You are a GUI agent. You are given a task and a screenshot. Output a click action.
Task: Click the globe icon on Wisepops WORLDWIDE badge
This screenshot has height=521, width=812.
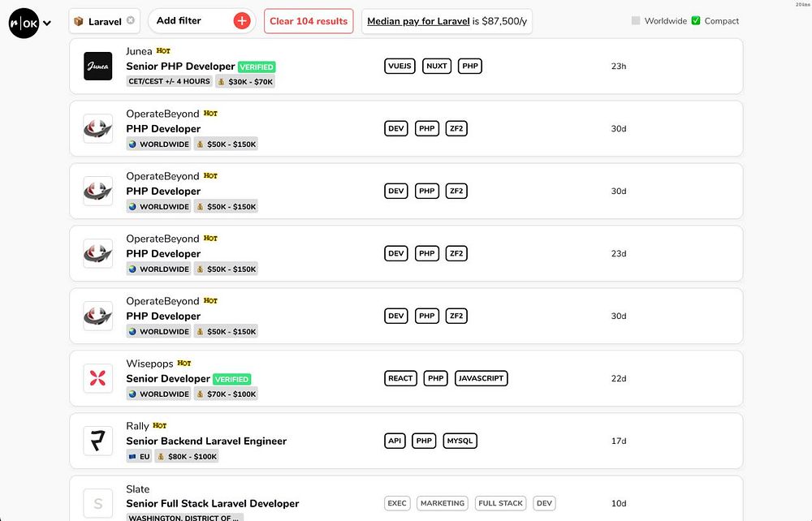coord(132,394)
